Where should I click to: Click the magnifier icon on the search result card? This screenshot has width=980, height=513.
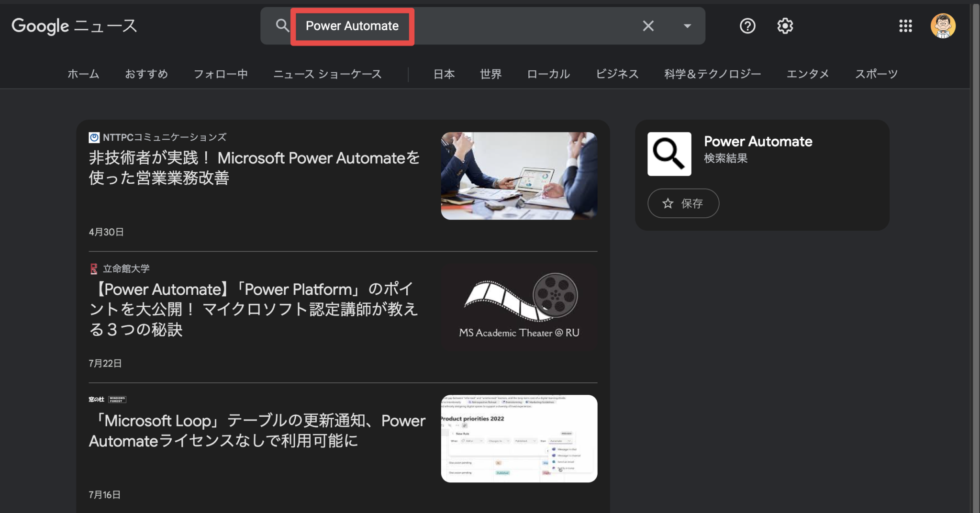[669, 154]
